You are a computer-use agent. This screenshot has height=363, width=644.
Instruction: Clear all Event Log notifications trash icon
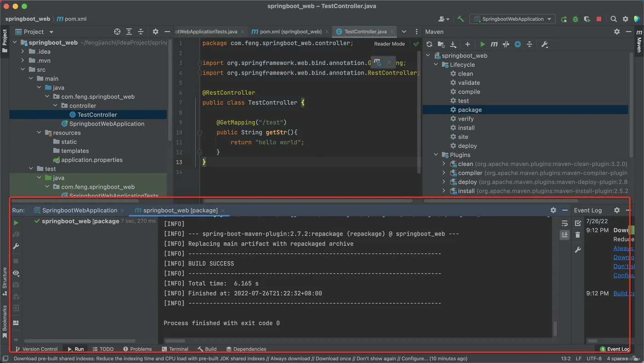pos(578,235)
